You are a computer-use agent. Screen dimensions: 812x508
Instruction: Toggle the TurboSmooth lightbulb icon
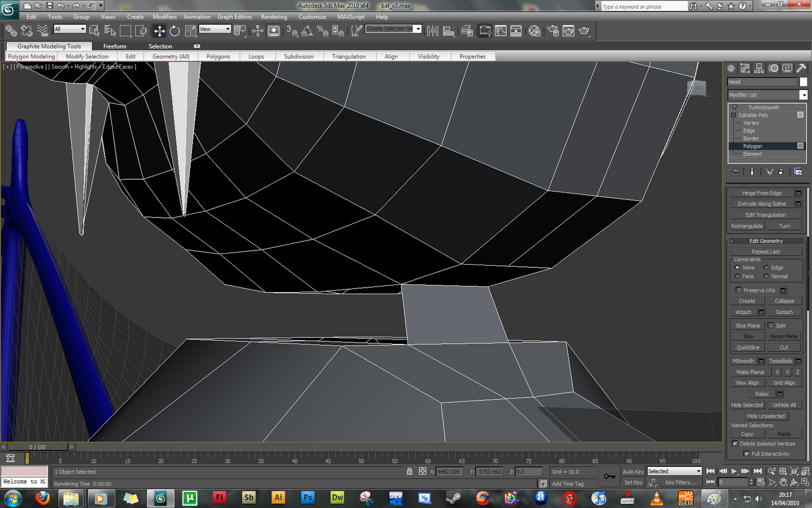tap(734, 107)
